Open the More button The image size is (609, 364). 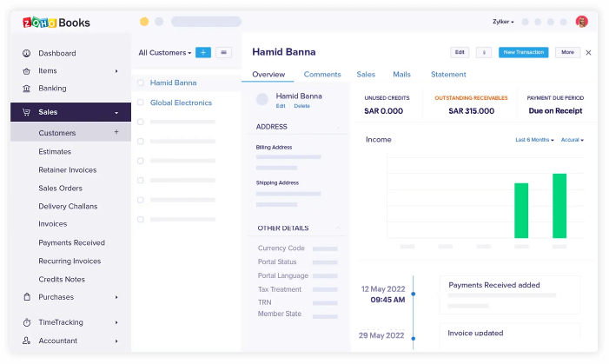567,52
